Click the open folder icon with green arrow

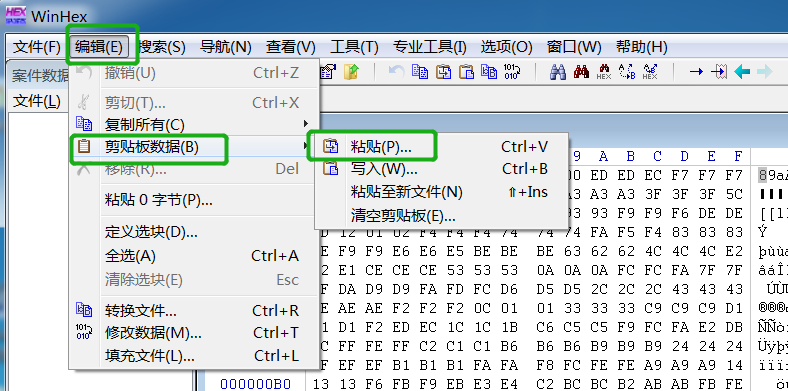pos(351,72)
